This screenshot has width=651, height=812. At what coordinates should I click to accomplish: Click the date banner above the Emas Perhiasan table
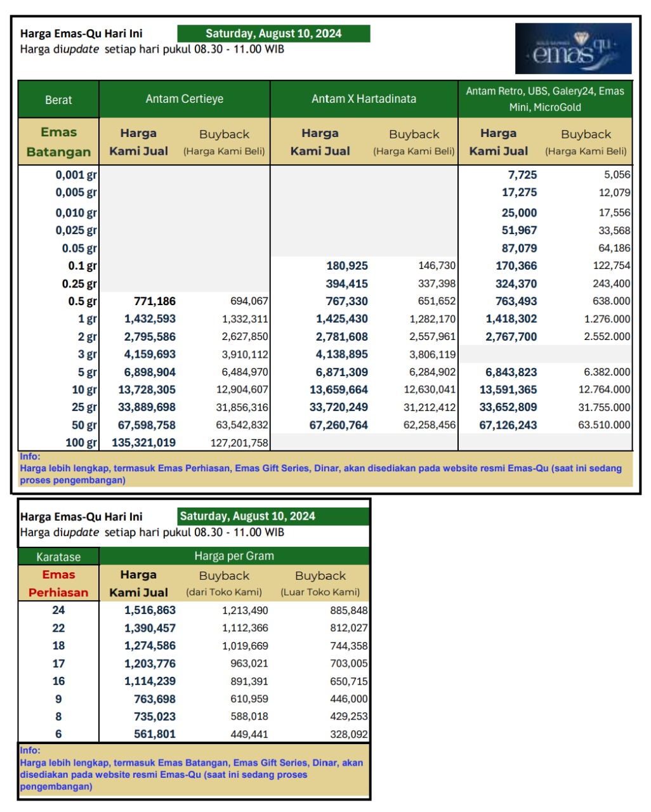pos(273,516)
